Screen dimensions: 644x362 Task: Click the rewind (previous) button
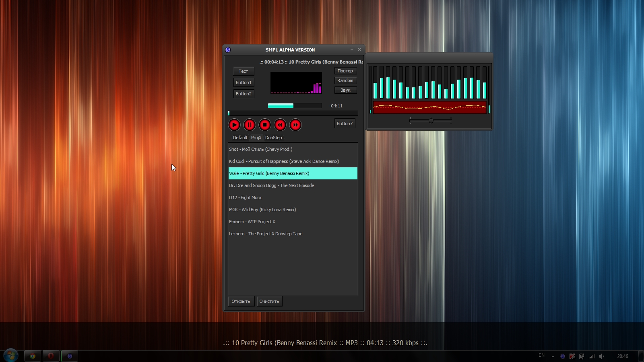[x=280, y=125]
